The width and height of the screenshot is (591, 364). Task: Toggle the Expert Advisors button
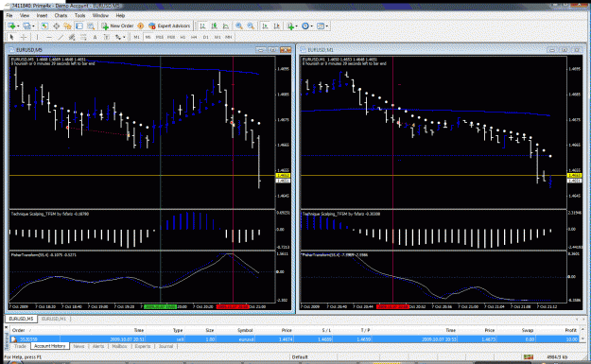tap(169, 26)
